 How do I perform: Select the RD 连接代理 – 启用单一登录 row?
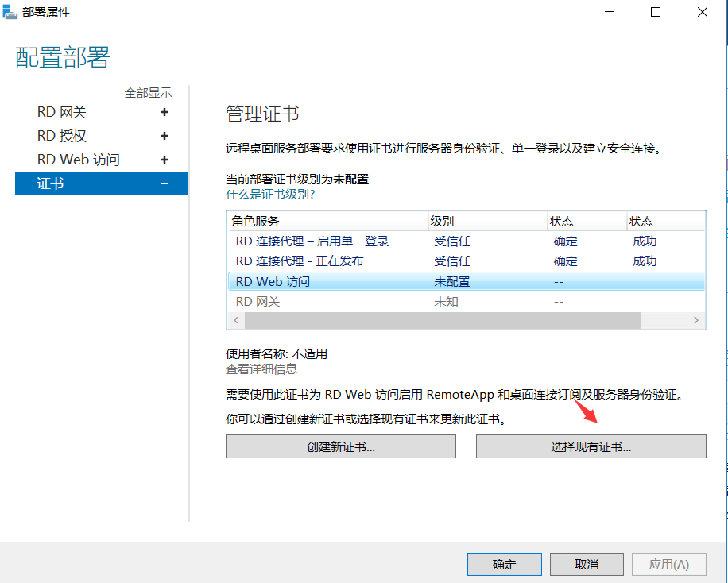click(467, 241)
